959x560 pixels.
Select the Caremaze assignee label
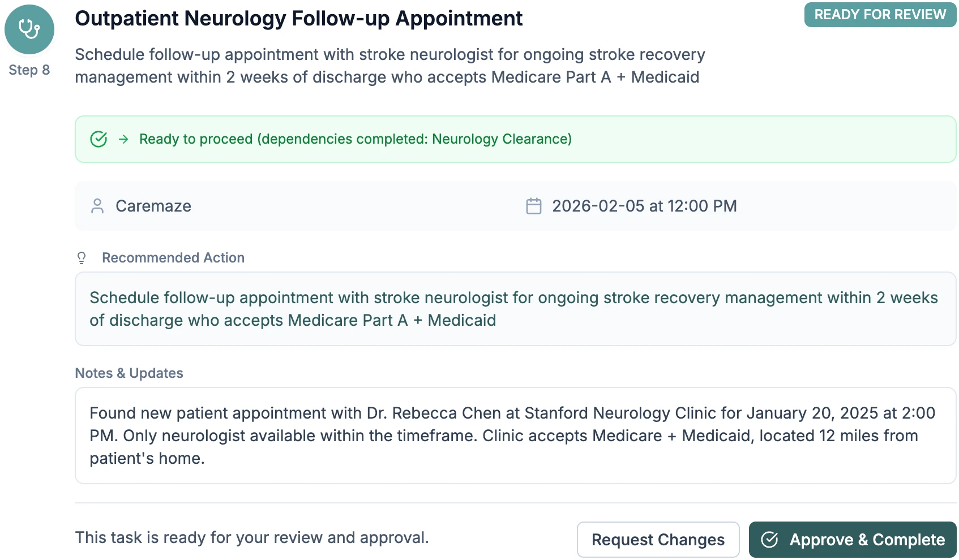click(153, 206)
